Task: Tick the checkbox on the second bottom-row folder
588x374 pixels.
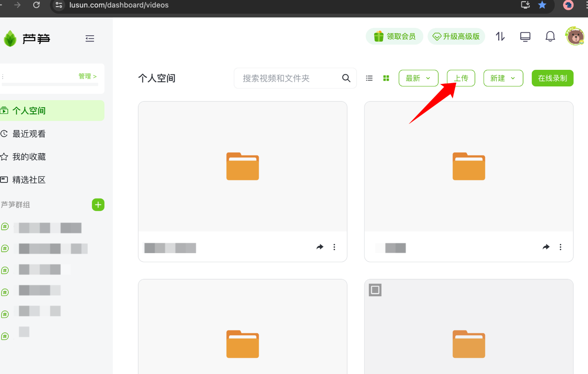Action: point(375,290)
